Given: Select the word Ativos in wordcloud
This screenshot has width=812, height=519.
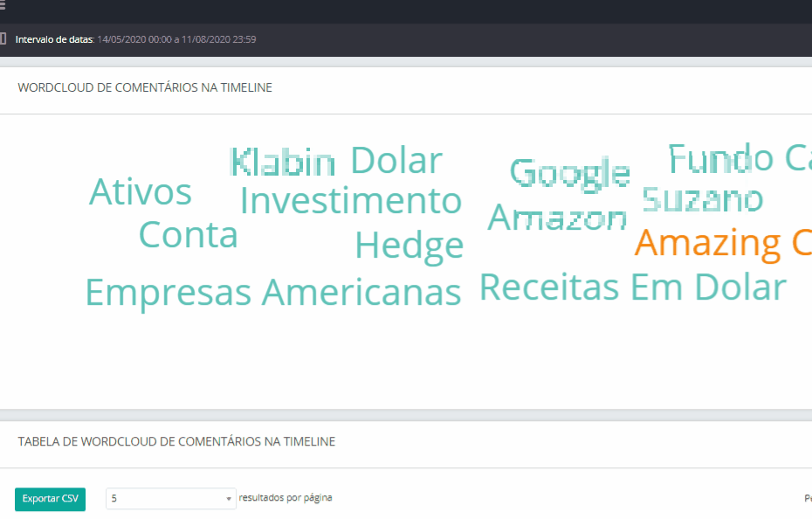Looking at the screenshot, I should [141, 192].
